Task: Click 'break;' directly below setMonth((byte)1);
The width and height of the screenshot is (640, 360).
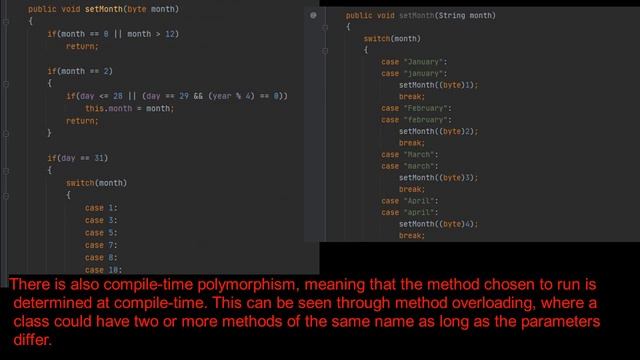Action: pyautogui.click(x=412, y=97)
